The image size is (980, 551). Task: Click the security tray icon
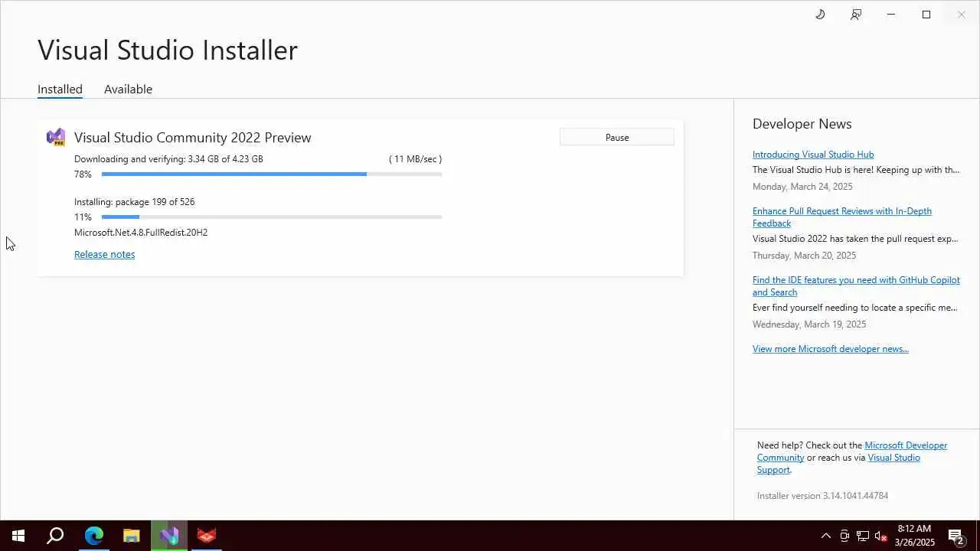coord(844,536)
